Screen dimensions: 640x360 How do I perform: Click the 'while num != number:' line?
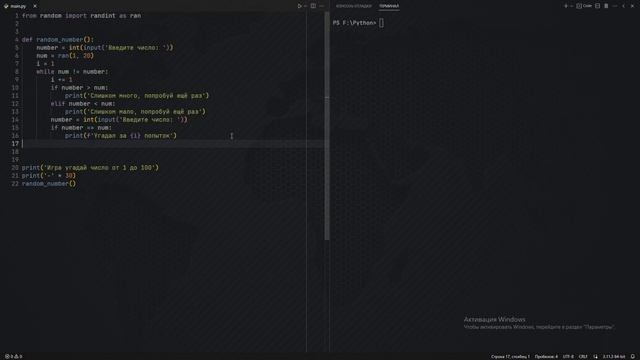coord(72,71)
